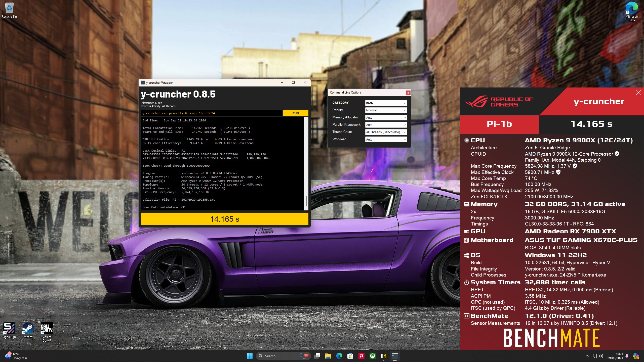The image size is (644, 362).
Task: Open Microsoft Store from the taskbar
Action: 350,356
